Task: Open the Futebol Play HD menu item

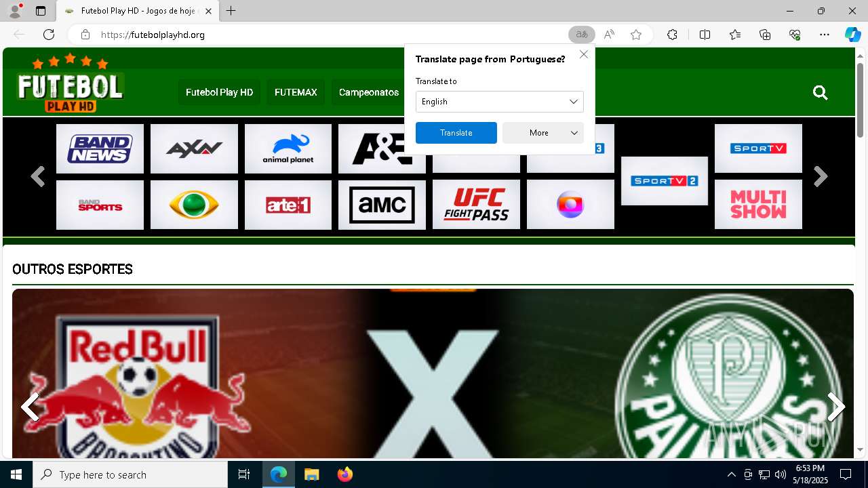Action: [x=219, y=92]
